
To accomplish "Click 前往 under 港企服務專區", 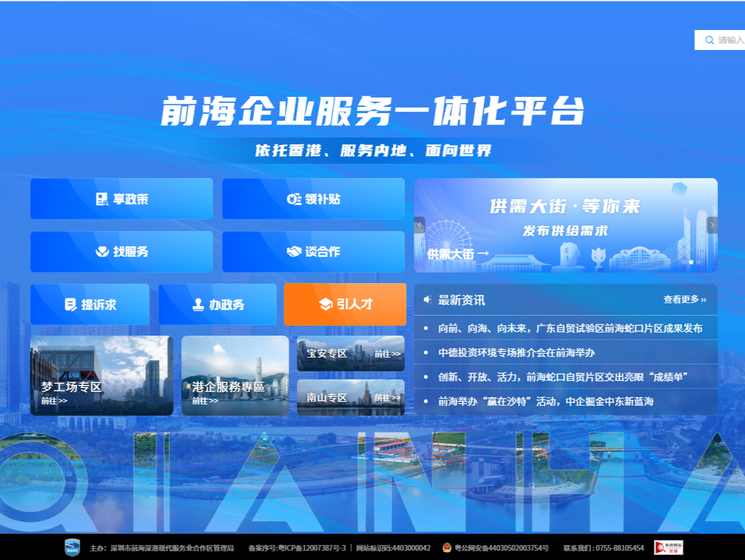I will 205,401.
